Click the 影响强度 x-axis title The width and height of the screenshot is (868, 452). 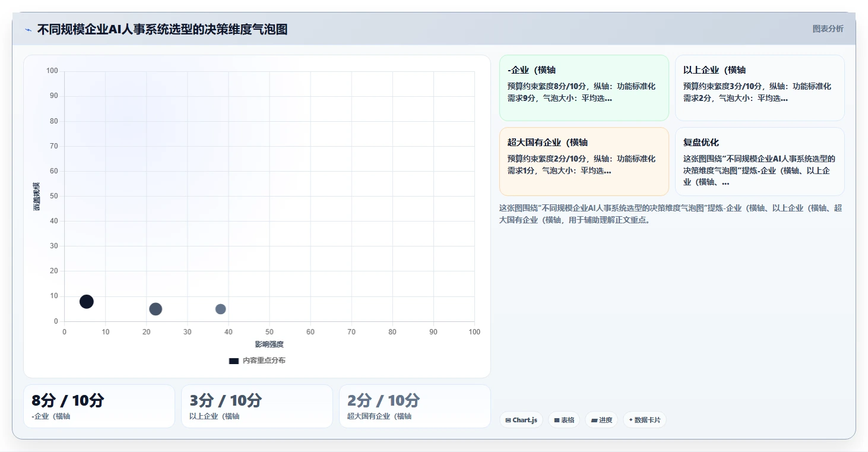pyautogui.click(x=270, y=344)
